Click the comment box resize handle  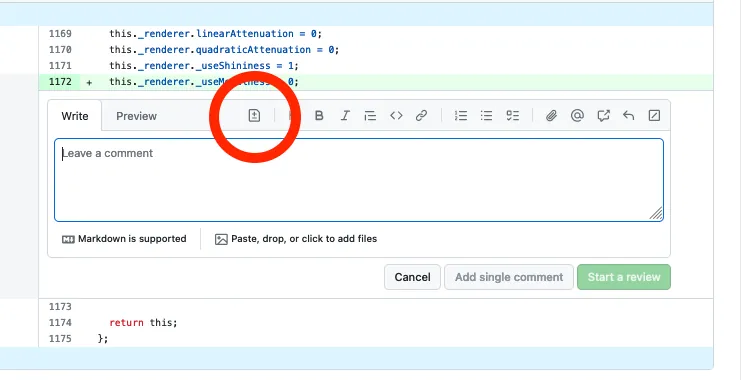[x=656, y=214]
